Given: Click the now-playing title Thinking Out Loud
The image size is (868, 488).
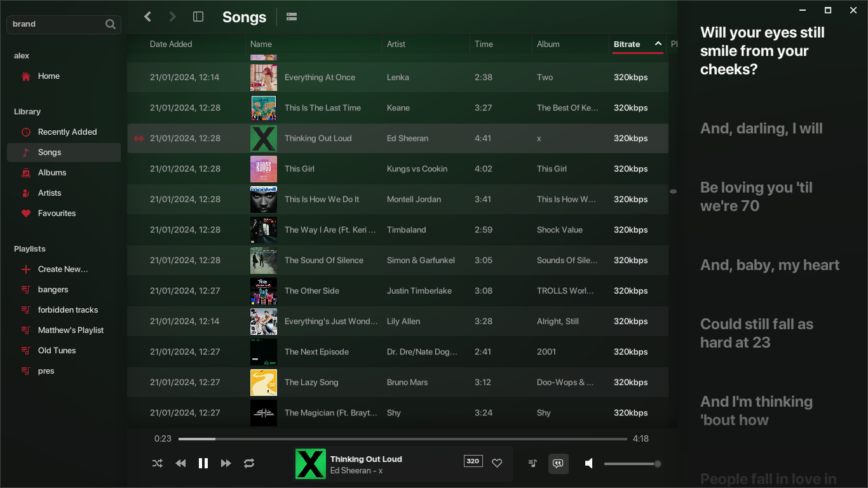Looking at the screenshot, I should tap(366, 459).
